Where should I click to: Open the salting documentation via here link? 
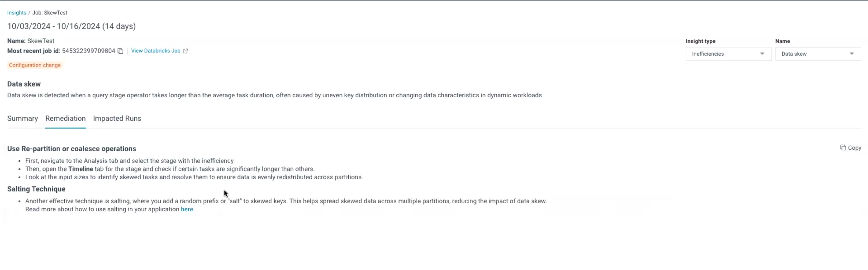187,209
